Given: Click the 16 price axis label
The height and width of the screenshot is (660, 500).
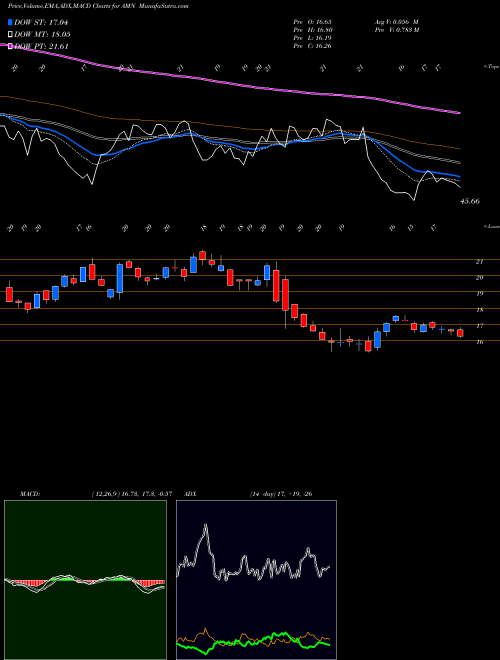Looking at the screenshot, I should coord(479,342).
